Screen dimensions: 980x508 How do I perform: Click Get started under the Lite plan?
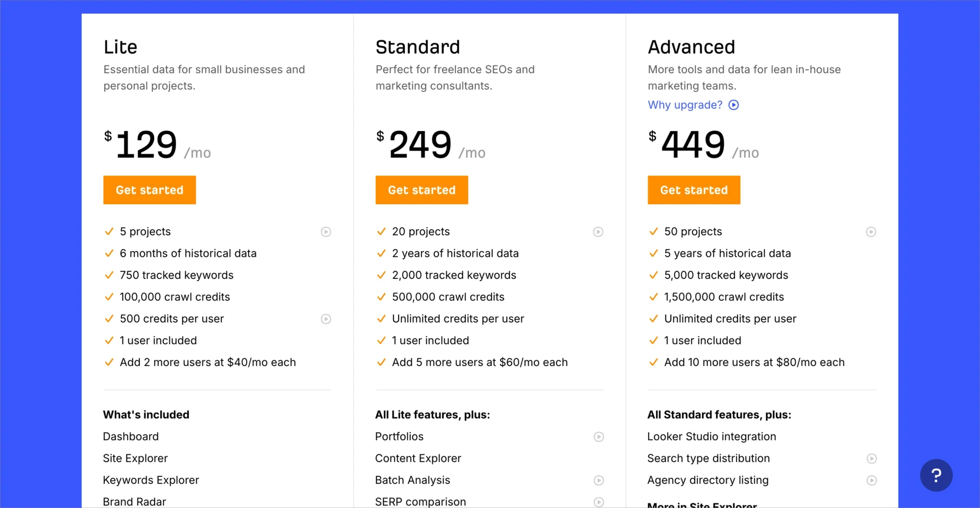pos(149,190)
